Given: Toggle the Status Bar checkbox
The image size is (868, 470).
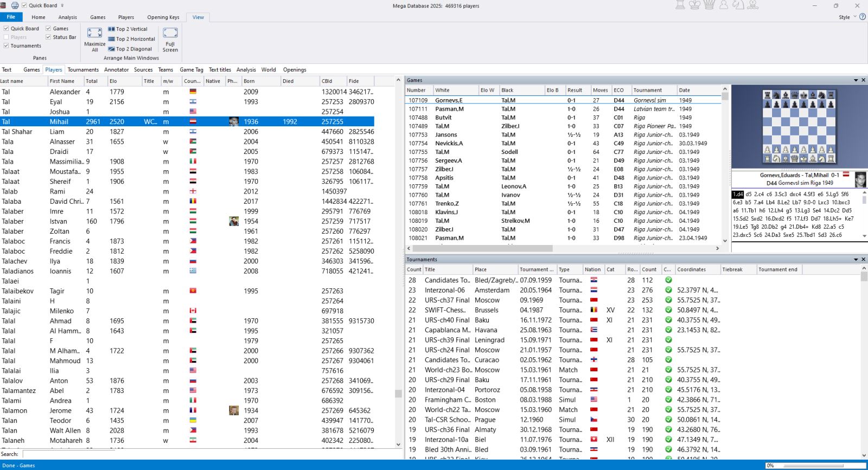Looking at the screenshot, I should pyautogui.click(x=48, y=37).
